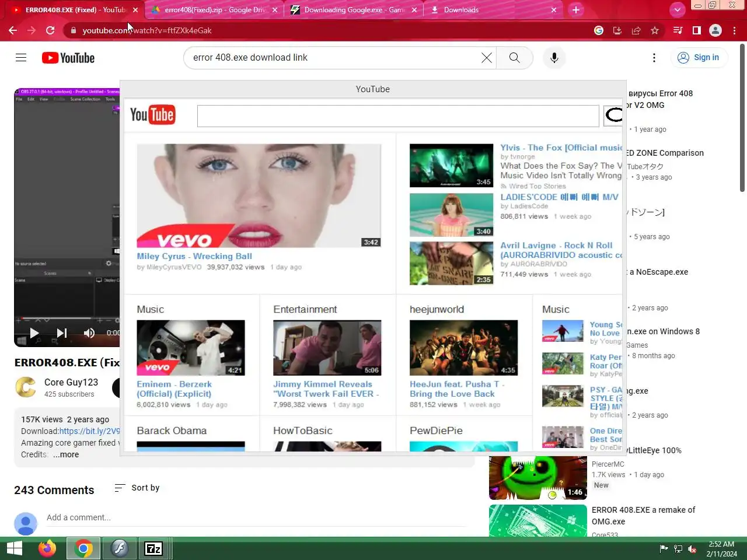Open heejunworld channel heading

(x=437, y=309)
